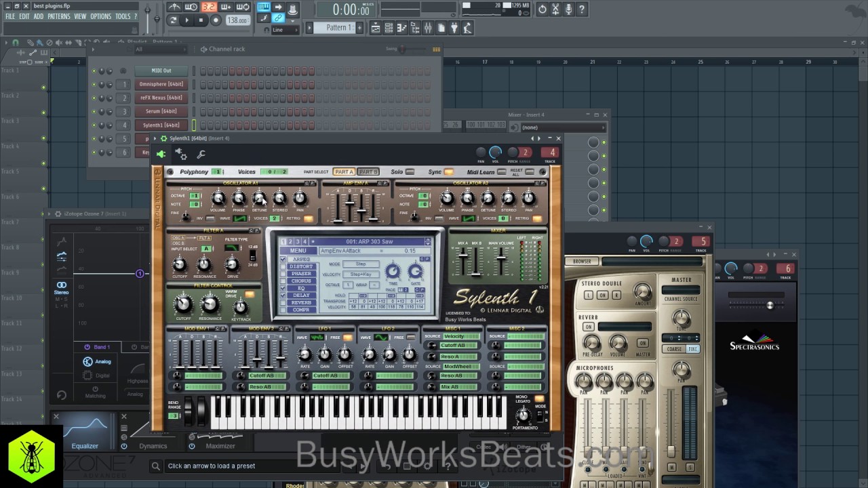Click the Stop button in the transport bar

(x=201, y=20)
